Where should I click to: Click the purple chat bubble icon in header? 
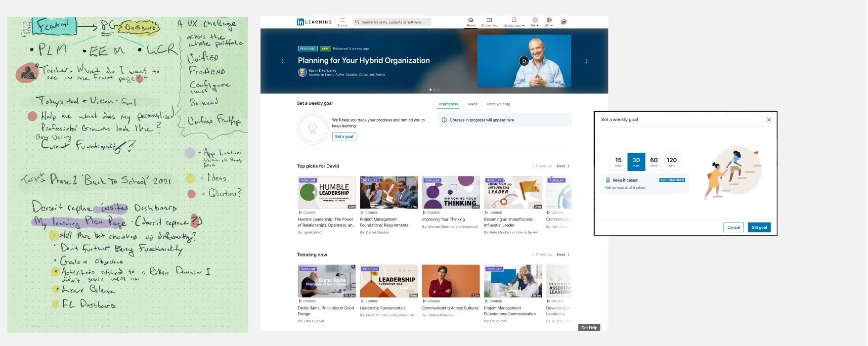[564, 22]
